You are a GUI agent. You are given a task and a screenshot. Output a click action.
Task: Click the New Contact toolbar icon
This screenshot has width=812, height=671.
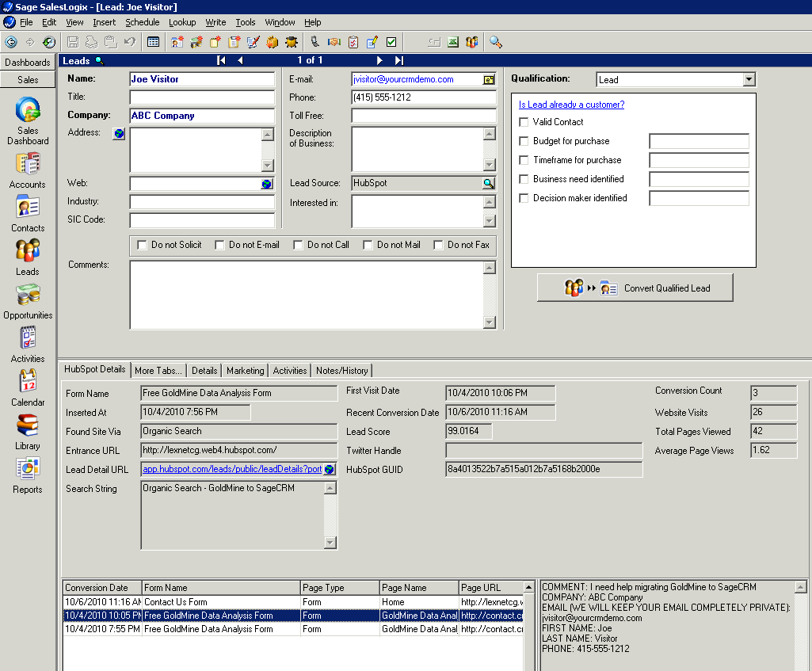(x=177, y=42)
